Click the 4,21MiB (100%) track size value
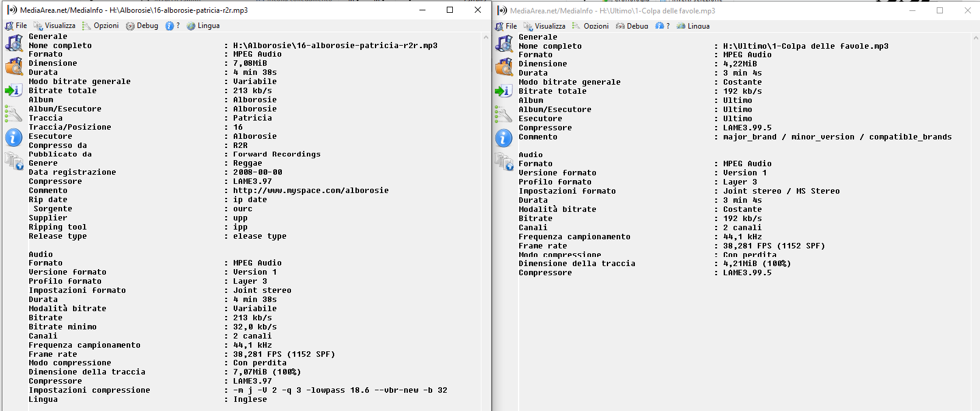980x411 pixels. click(757, 264)
